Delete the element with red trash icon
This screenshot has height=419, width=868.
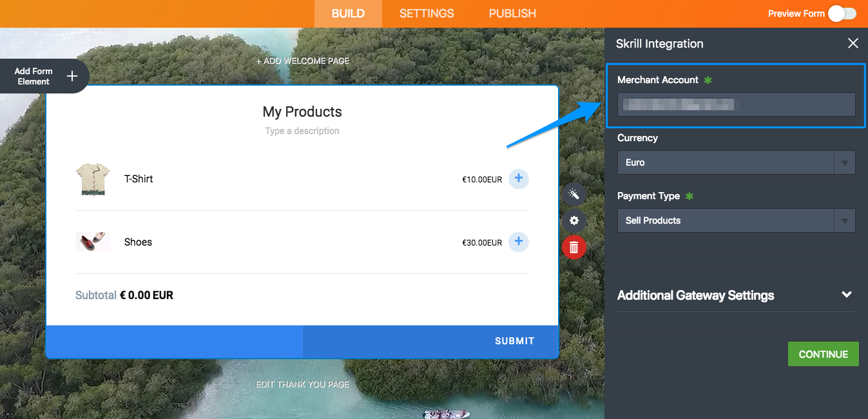click(574, 247)
